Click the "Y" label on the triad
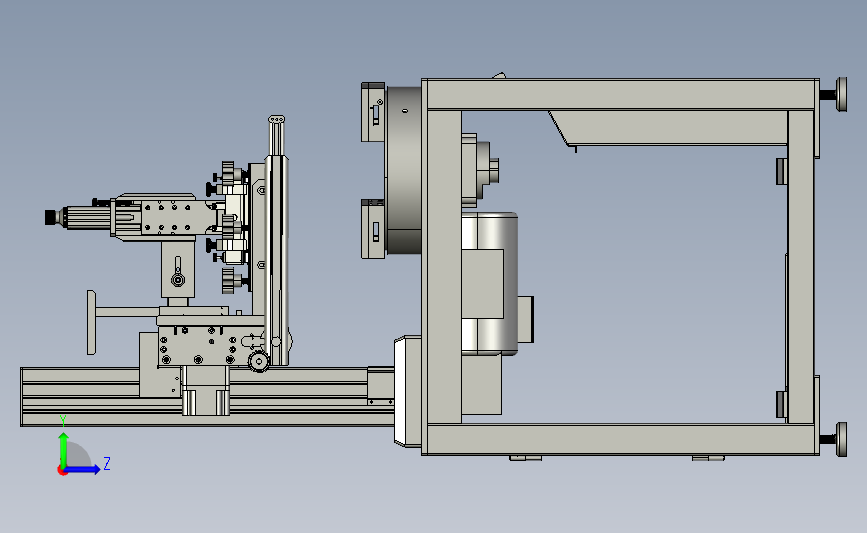867x533 pixels. [63, 421]
